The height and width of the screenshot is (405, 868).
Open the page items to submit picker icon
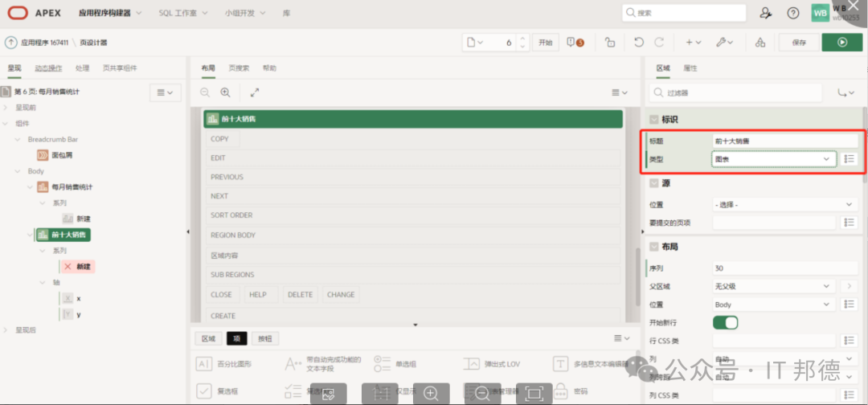[x=850, y=223]
